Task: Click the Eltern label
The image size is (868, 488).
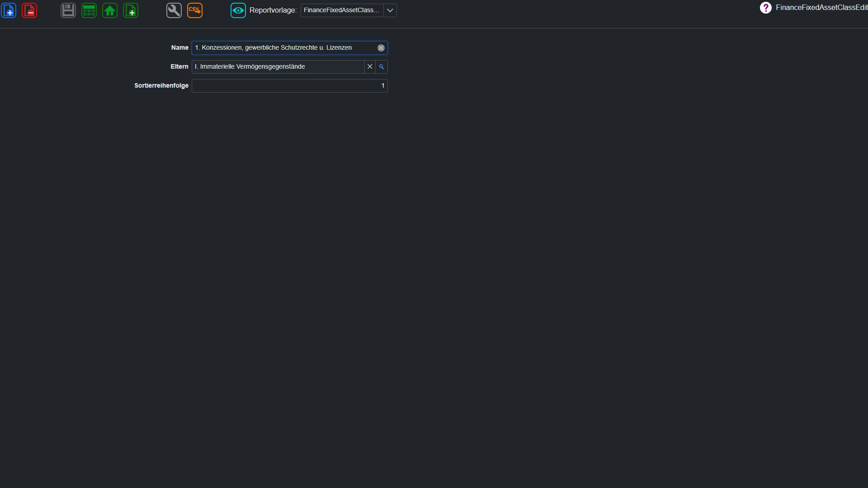Action: pyautogui.click(x=179, y=67)
